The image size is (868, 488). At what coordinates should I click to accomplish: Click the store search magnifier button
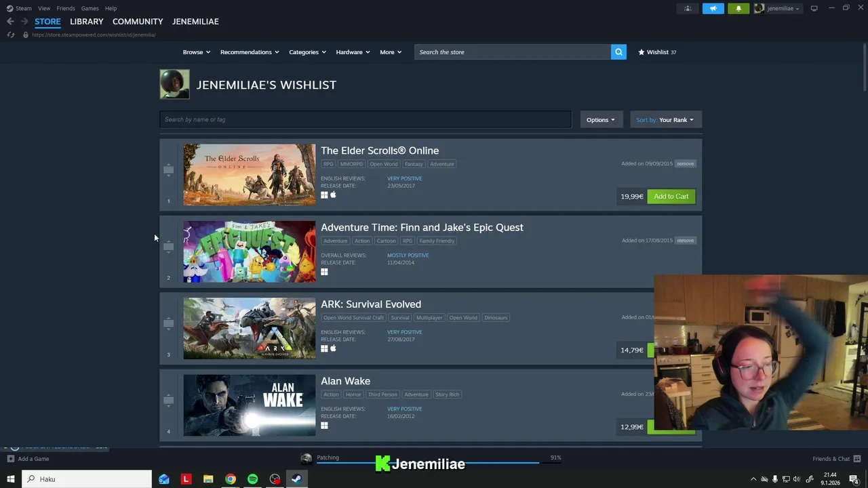coord(618,52)
